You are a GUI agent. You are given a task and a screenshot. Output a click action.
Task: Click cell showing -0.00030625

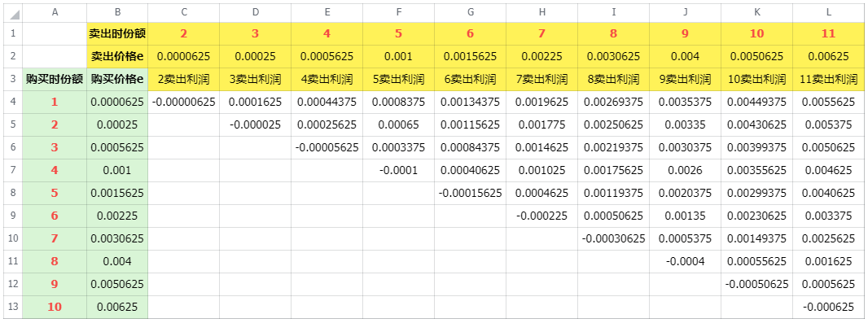tap(613, 238)
